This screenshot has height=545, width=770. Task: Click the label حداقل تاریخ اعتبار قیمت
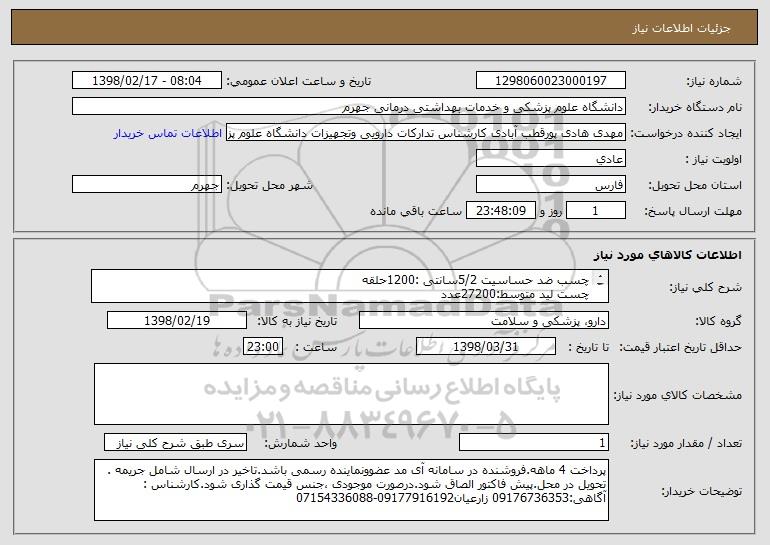click(680, 347)
